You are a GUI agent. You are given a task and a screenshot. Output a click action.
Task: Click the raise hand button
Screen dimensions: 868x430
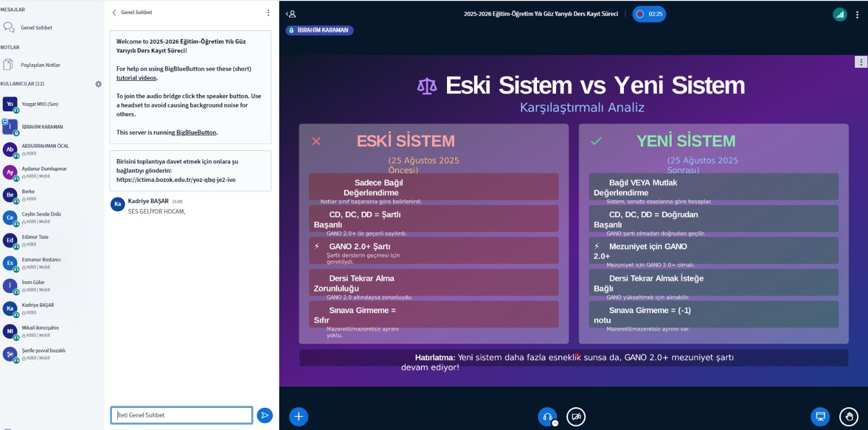tap(848, 416)
